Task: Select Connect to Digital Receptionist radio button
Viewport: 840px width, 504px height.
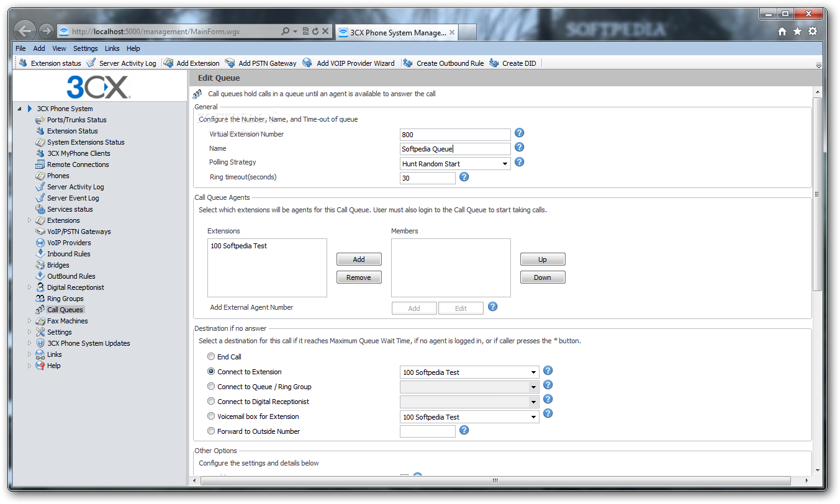Action: coord(211,402)
